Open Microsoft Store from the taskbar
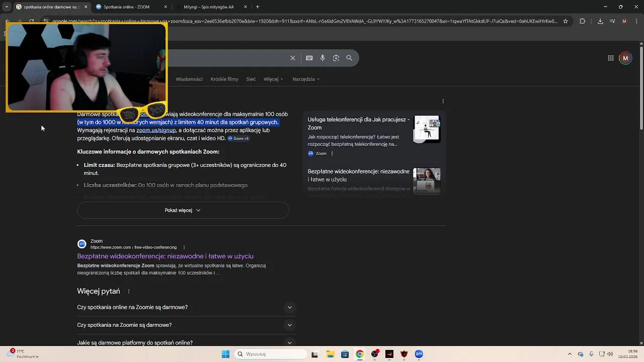The height and width of the screenshot is (362, 644). coord(345,354)
